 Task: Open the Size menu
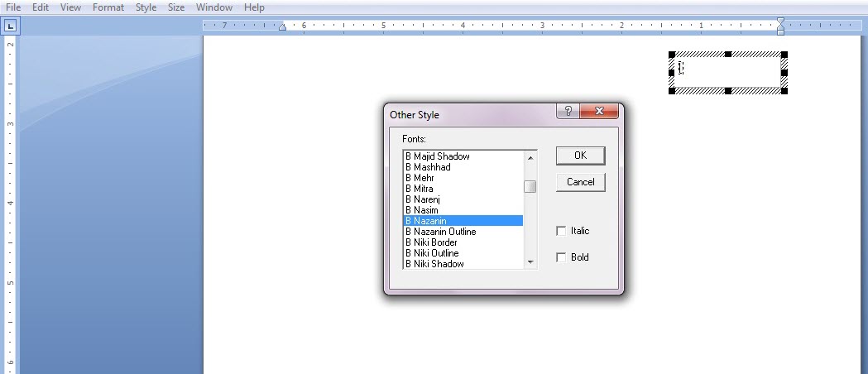tap(176, 7)
